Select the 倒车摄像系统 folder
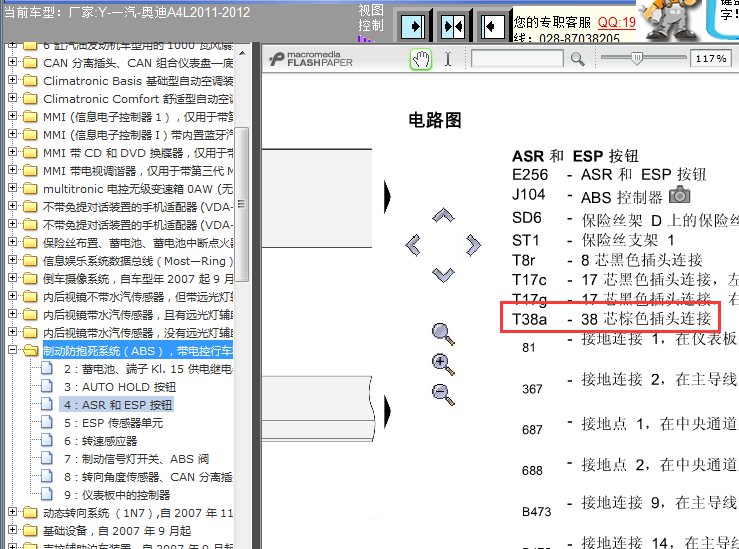The height and width of the screenshot is (549, 739). coord(138,279)
